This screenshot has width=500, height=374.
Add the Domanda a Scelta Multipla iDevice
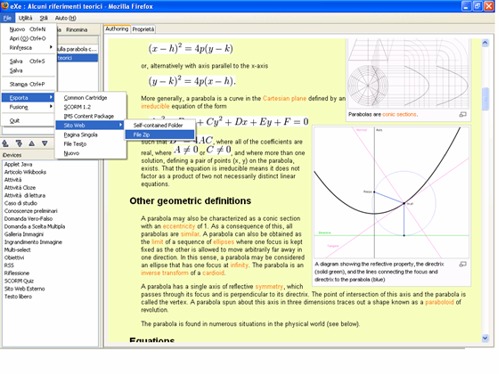coord(35,226)
